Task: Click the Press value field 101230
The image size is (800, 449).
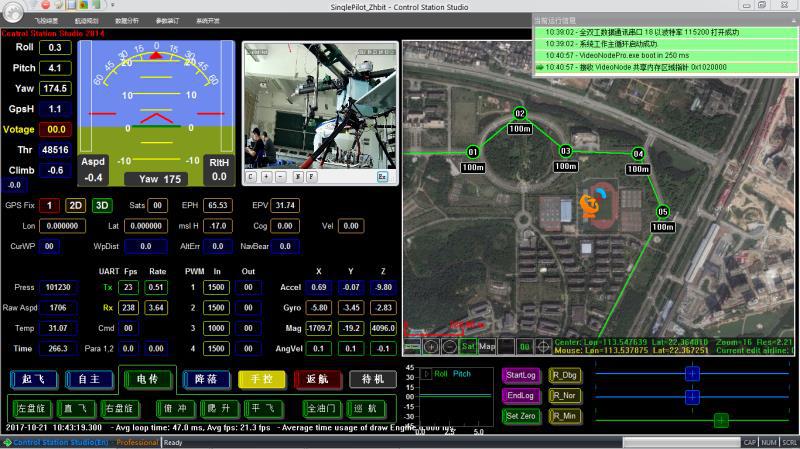Action: (58, 287)
